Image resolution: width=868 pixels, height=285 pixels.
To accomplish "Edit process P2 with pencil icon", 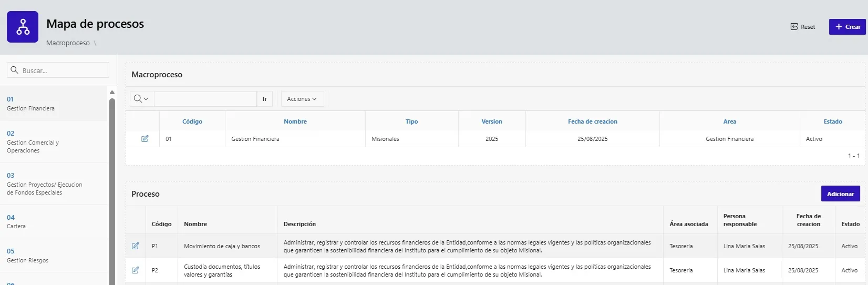I will pos(136,270).
